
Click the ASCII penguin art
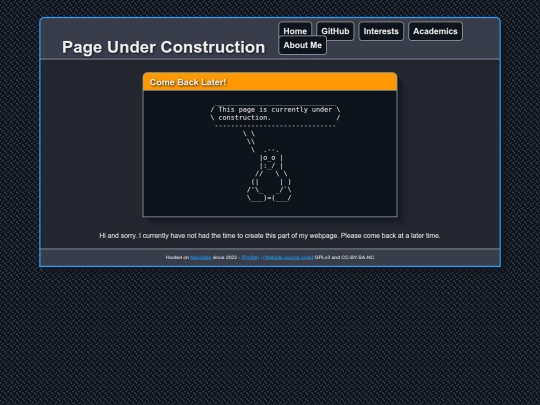click(x=269, y=175)
